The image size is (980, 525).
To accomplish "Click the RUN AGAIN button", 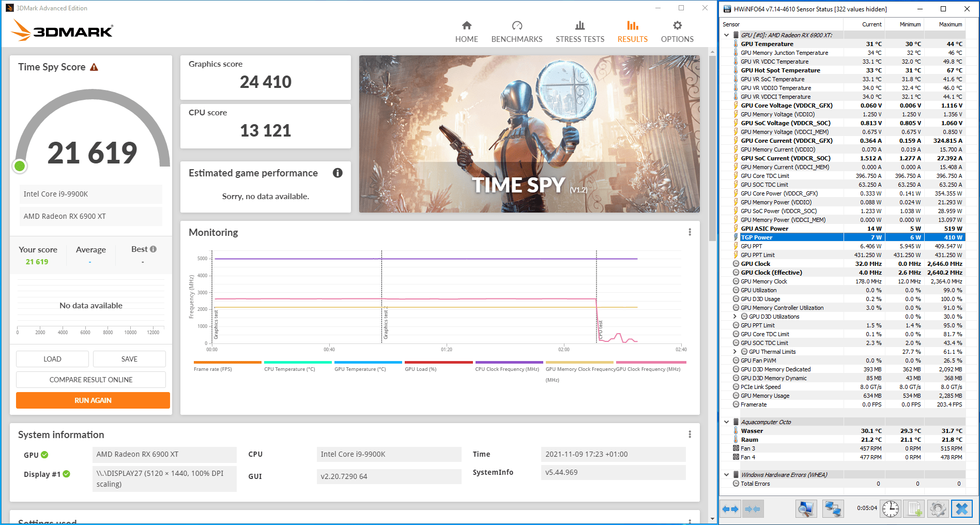I will 93,400.
